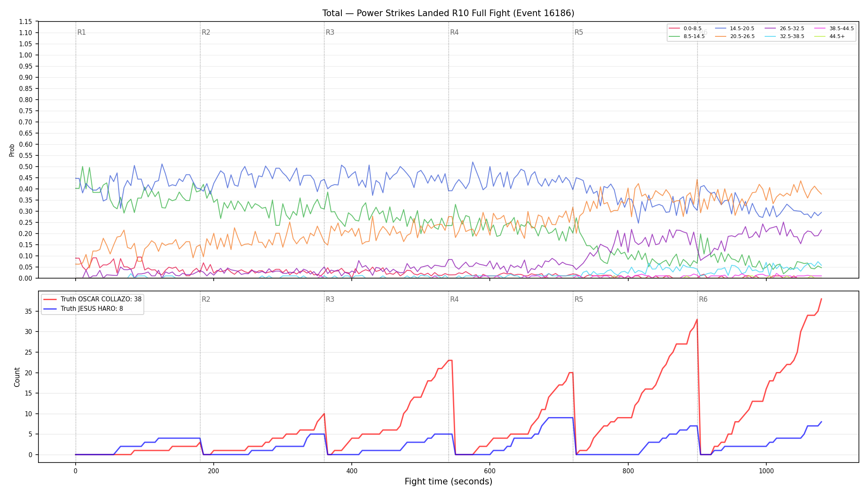Click the 1.00 tick on the Prob axis

[x=26, y=55]
